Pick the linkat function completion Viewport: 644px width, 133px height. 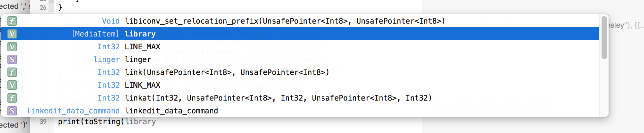[299, 98]
